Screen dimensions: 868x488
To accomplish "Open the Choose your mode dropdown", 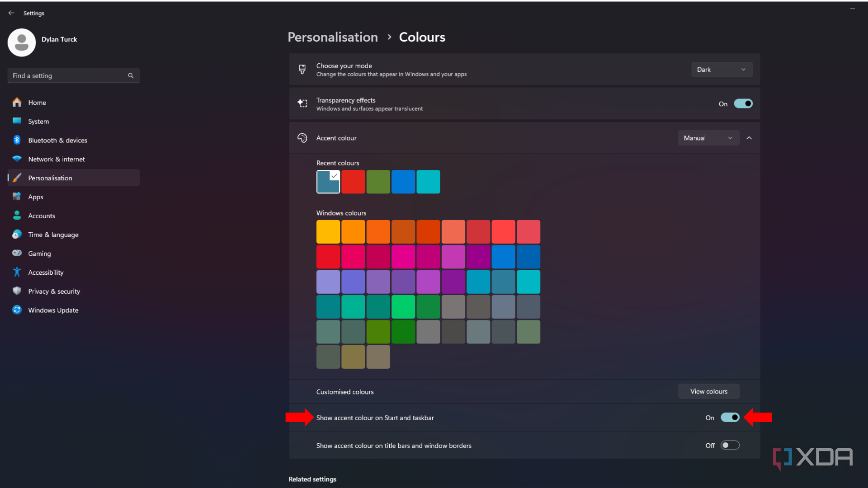I will point(721,69).
